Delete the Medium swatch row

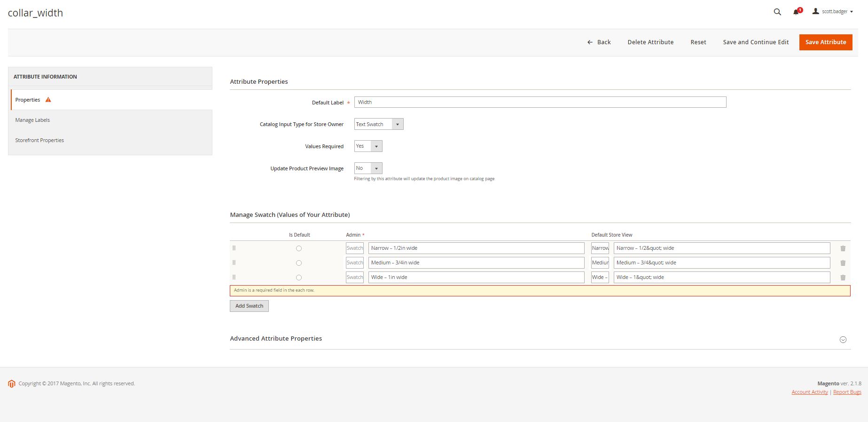point(843,263)
